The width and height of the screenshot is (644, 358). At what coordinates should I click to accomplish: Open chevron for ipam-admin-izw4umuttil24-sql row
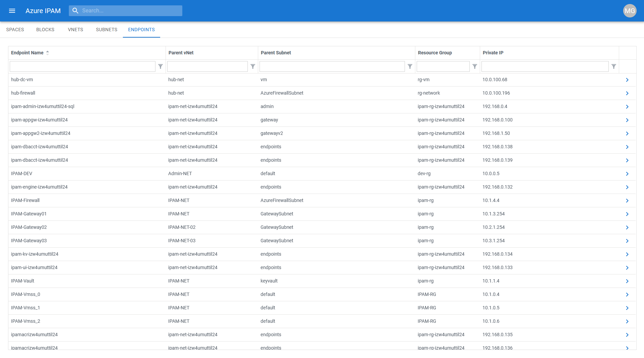point(627,107)
